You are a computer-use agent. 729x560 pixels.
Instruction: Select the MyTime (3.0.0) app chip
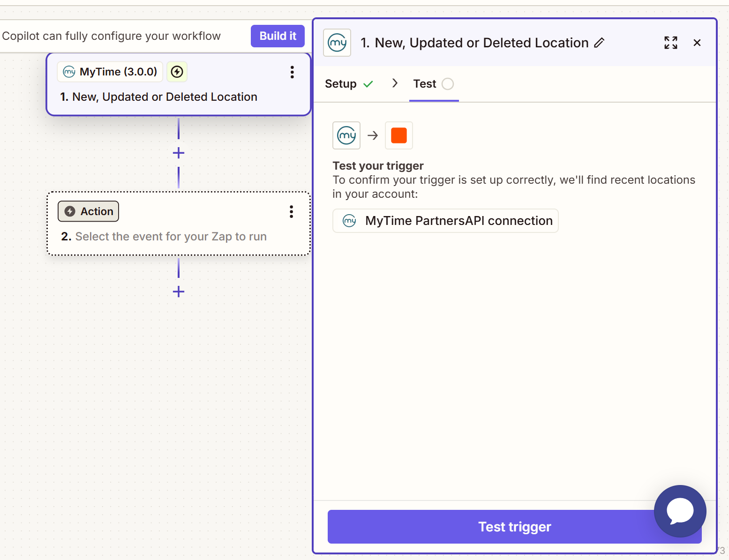coord(110,72)
